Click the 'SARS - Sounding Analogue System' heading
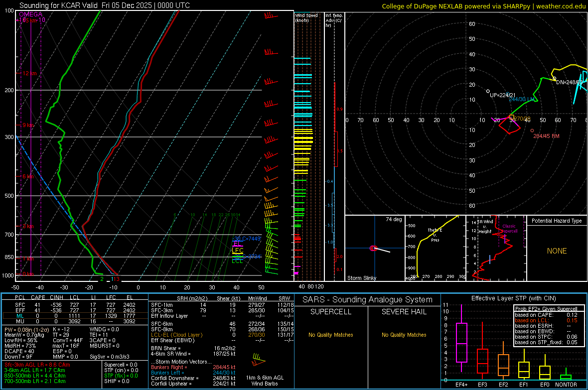This screenshot has width=588, height=390. [368, 300]
